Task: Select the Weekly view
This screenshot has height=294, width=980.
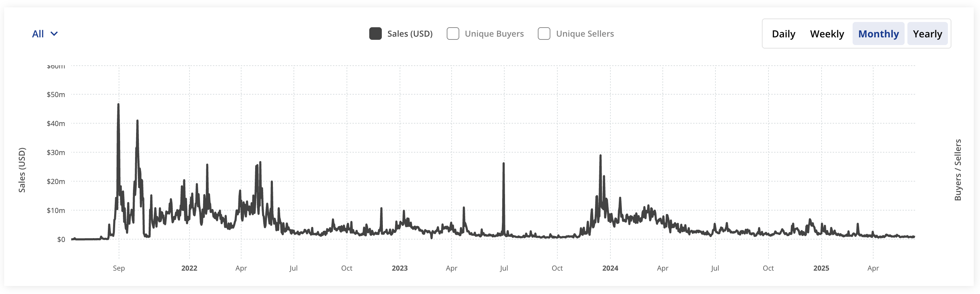Action: [827, 34]
